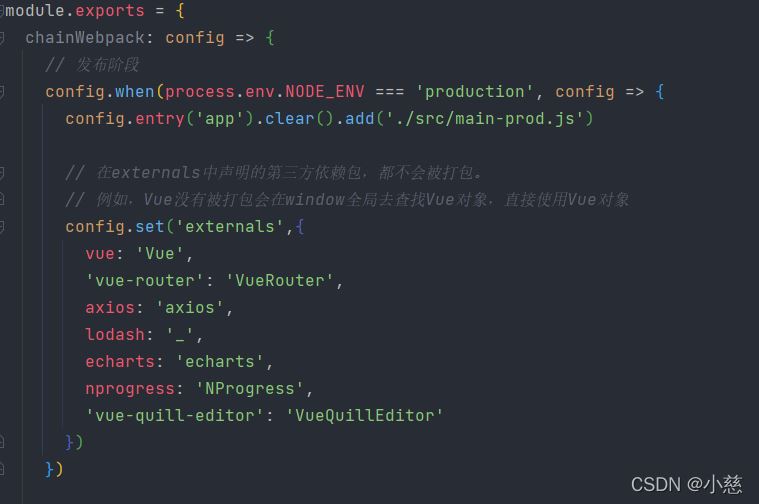759x504 pixels.
Task: Collapse the chainWebpack function fold marker
Action: pyautogui.click(x=1, y=38)
